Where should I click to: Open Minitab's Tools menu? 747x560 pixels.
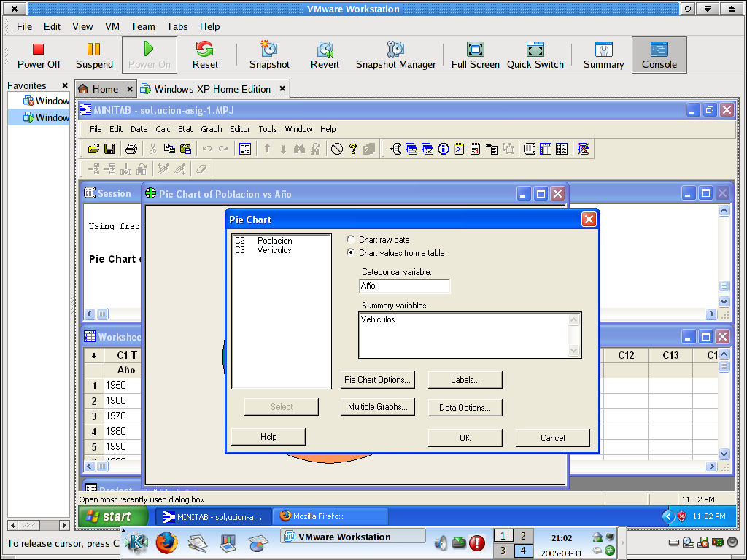tap(267, 129)
